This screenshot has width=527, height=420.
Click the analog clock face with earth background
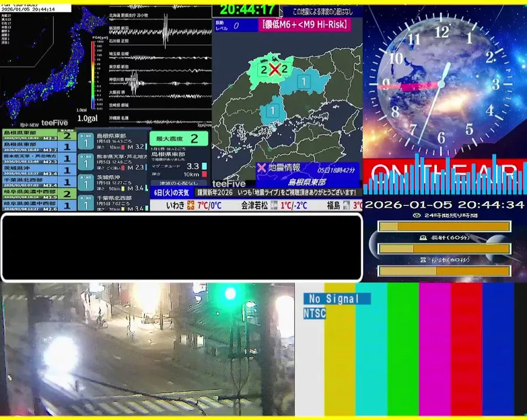pyautogui.click(x=441, y=83)
